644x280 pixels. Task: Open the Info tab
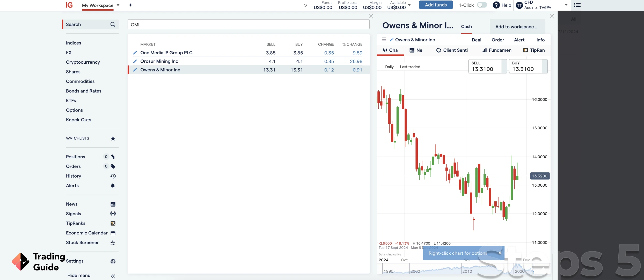[x=540, y=40]
